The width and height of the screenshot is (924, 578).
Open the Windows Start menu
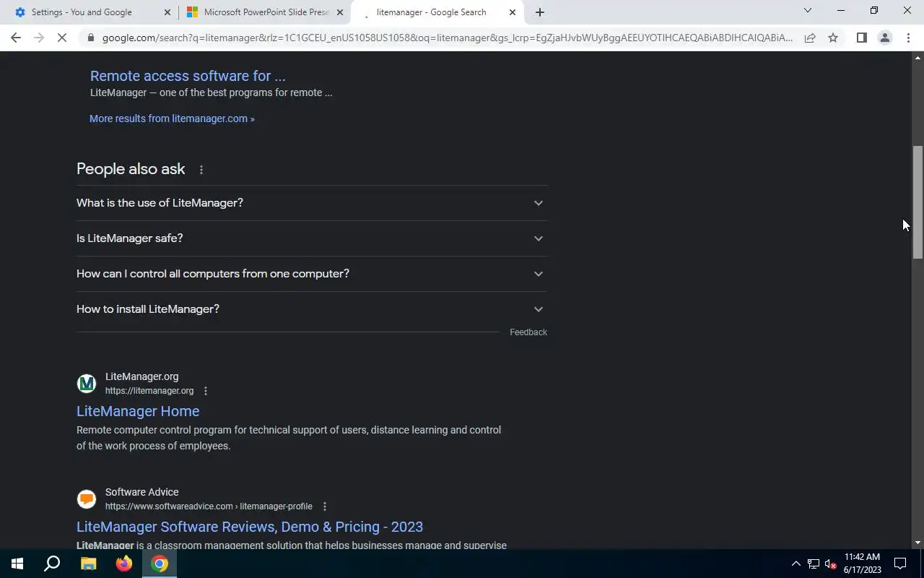point(17,564)
